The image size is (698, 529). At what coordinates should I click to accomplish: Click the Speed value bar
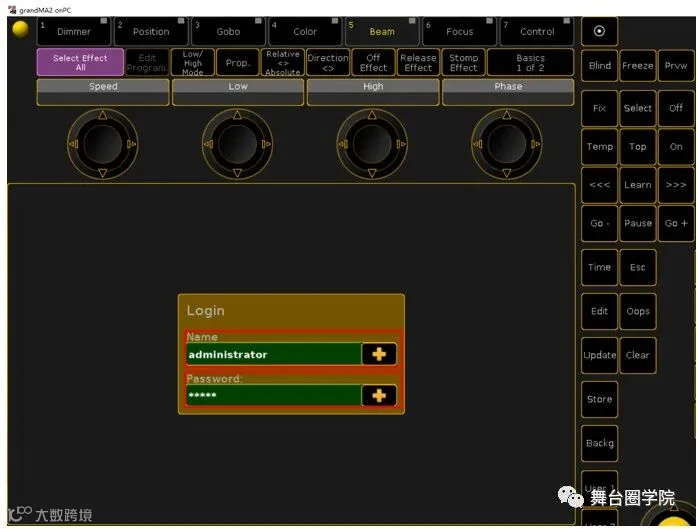(x=103, y=92)
